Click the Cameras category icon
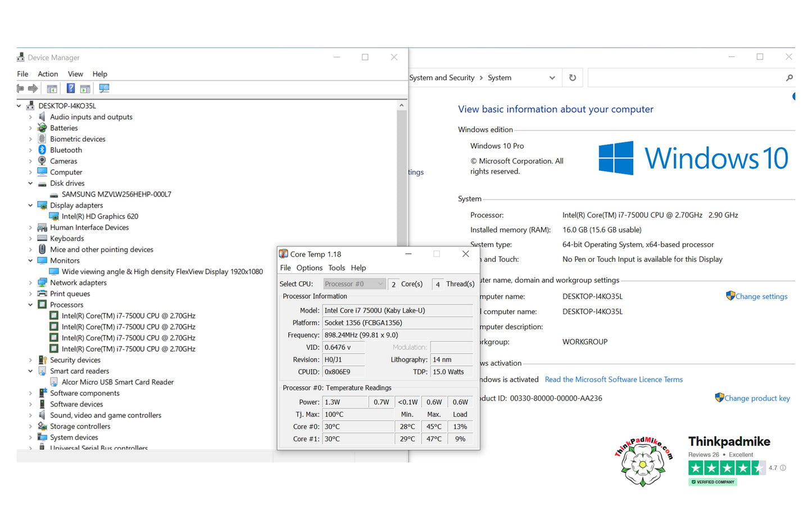This screenshot has height=510, width=812. pos(42,161)
